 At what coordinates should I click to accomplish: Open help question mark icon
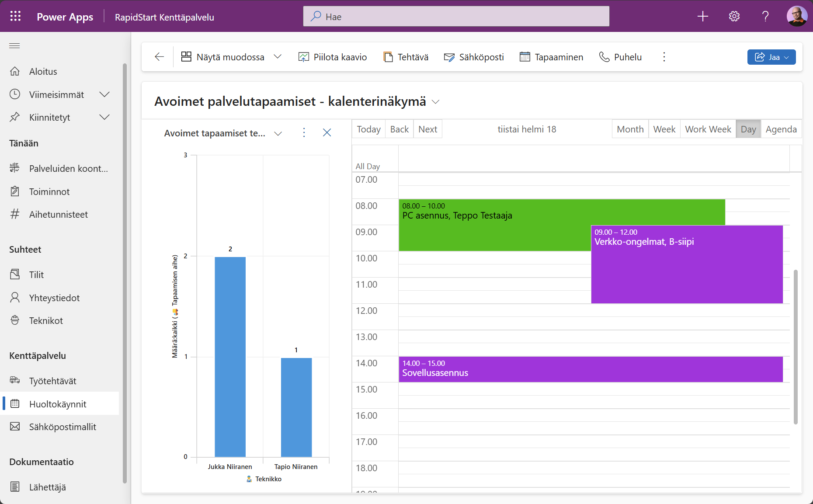(x=765, y=17)
